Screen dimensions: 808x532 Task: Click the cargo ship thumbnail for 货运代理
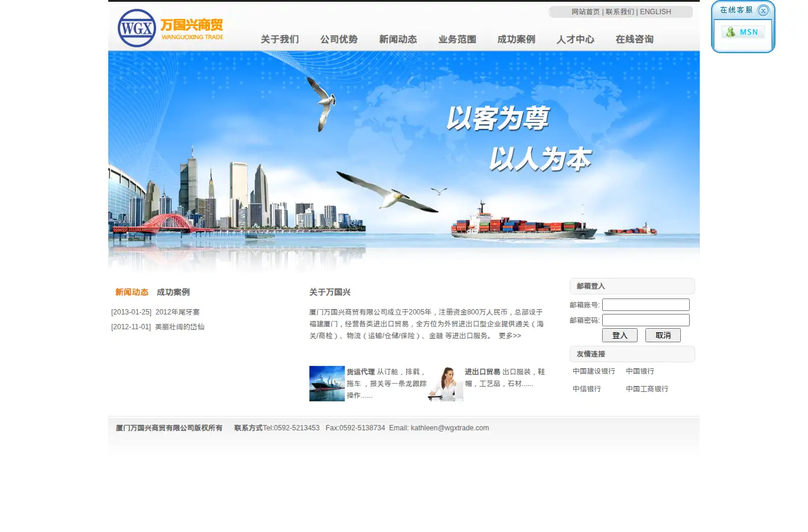(327, 384)
